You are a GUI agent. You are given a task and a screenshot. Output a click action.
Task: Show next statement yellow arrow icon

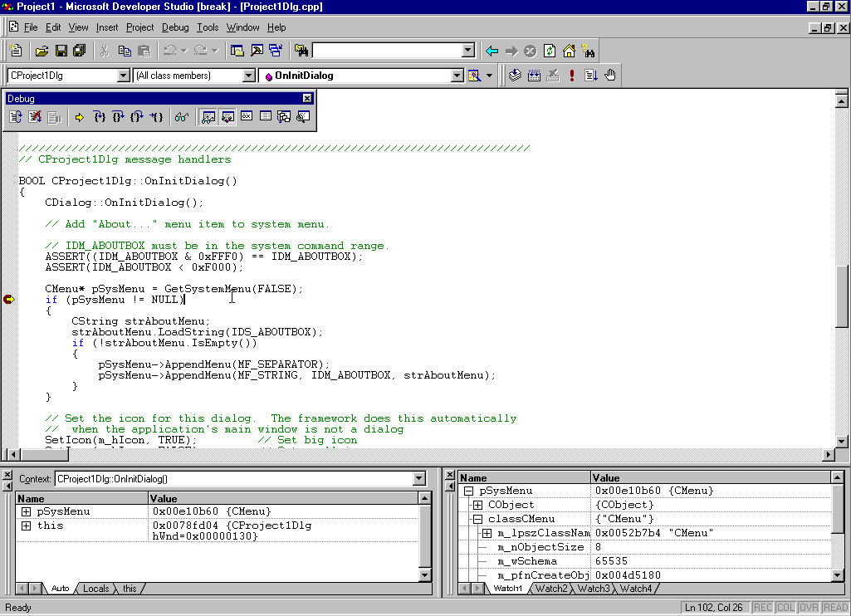80,117
